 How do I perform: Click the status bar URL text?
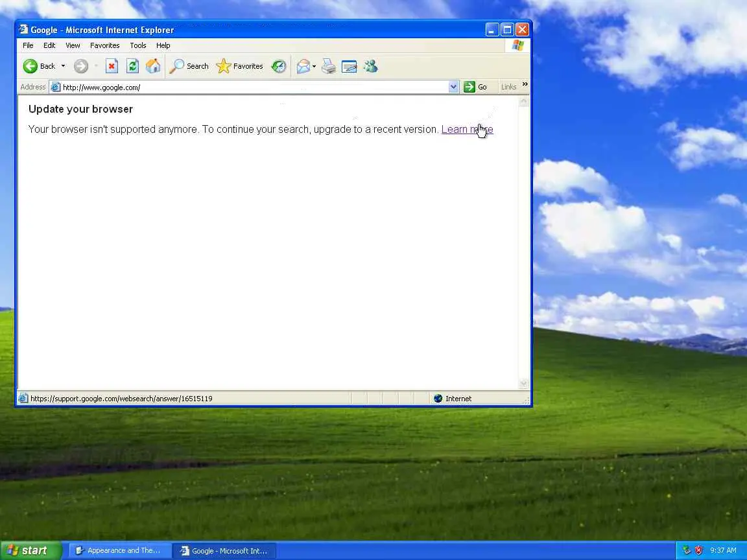pos(121,399)
